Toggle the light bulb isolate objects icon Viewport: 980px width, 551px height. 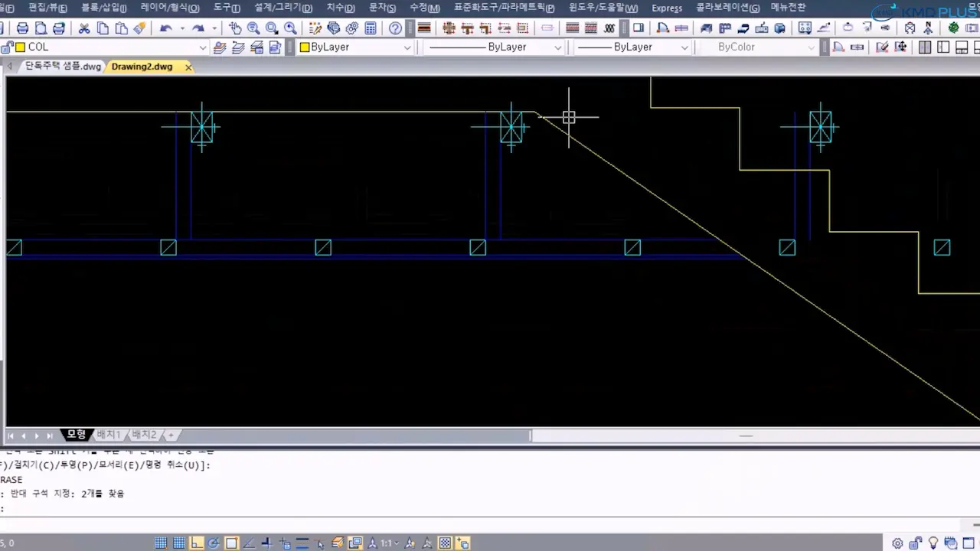click(933, 543)
